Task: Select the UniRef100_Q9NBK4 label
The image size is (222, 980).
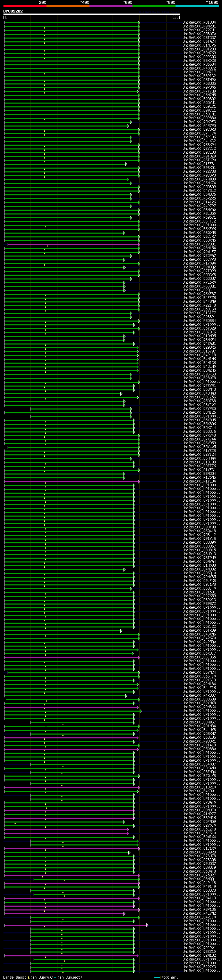Action: tap(199, 707)
